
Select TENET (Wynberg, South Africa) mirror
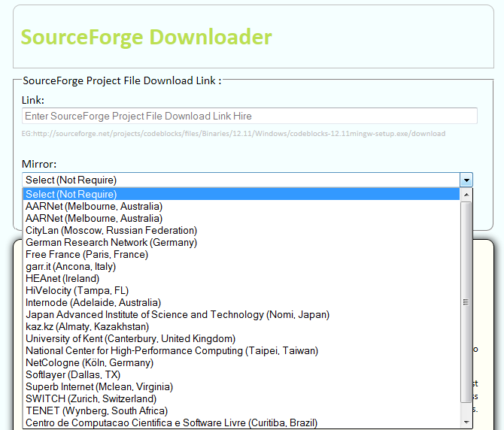[241, 411]
